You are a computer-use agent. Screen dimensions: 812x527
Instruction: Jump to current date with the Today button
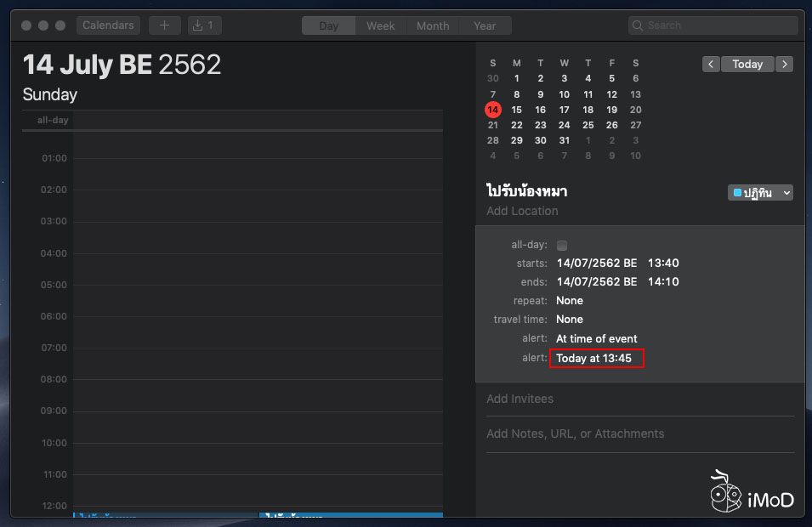(747, 64)
